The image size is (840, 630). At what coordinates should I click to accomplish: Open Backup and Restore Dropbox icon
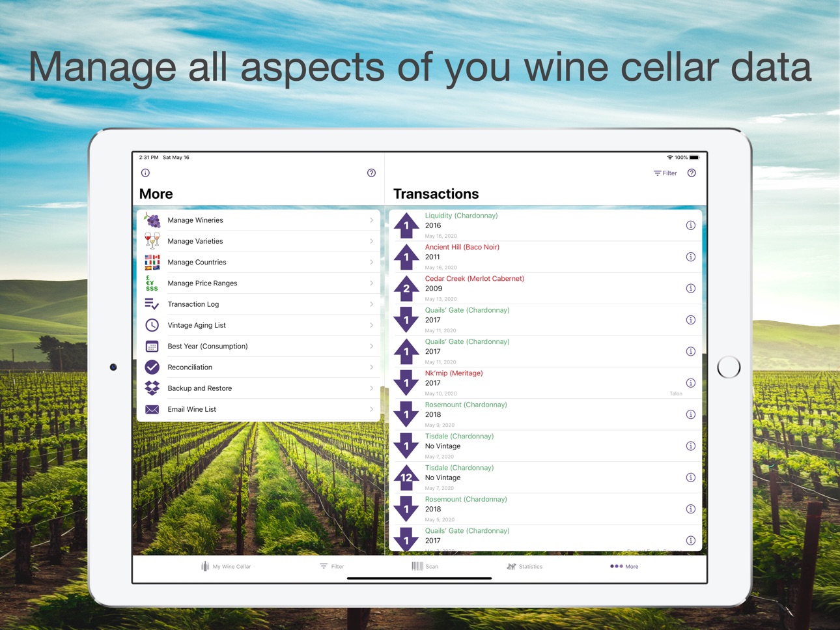click(x=152, y=388)
